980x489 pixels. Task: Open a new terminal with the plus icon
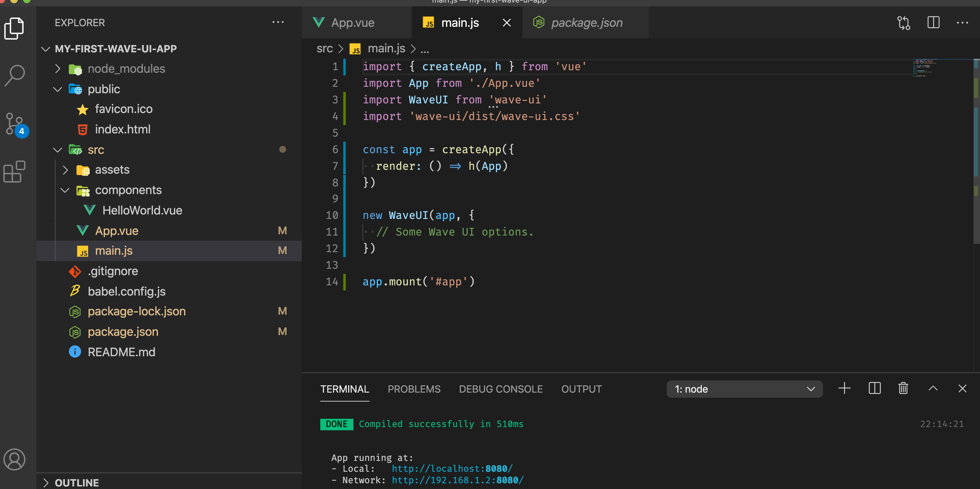[844, 388]
